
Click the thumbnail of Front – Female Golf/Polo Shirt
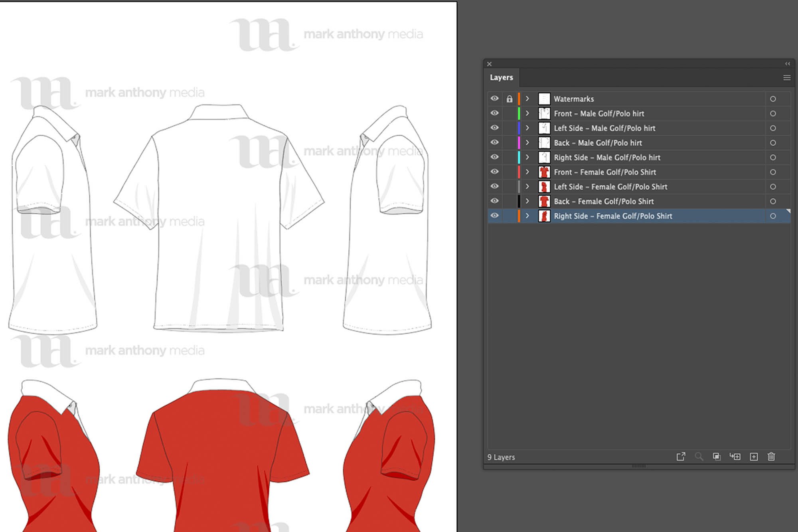pyautogui.click(x=544, y=172)
